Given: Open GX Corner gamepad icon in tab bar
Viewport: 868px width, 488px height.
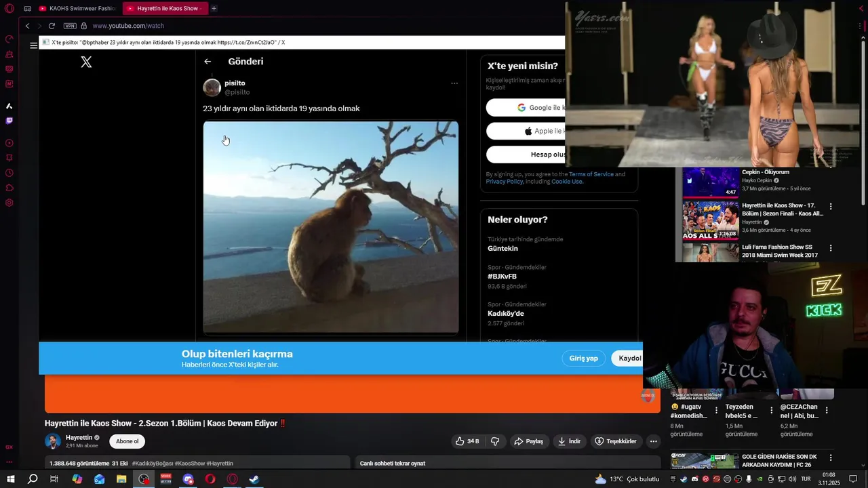Looking at the screenshot, I should pyautogui.click(x=27, y=9).
